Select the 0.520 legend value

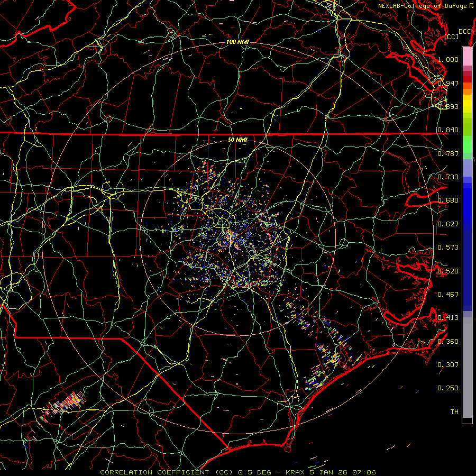point(448,271)
